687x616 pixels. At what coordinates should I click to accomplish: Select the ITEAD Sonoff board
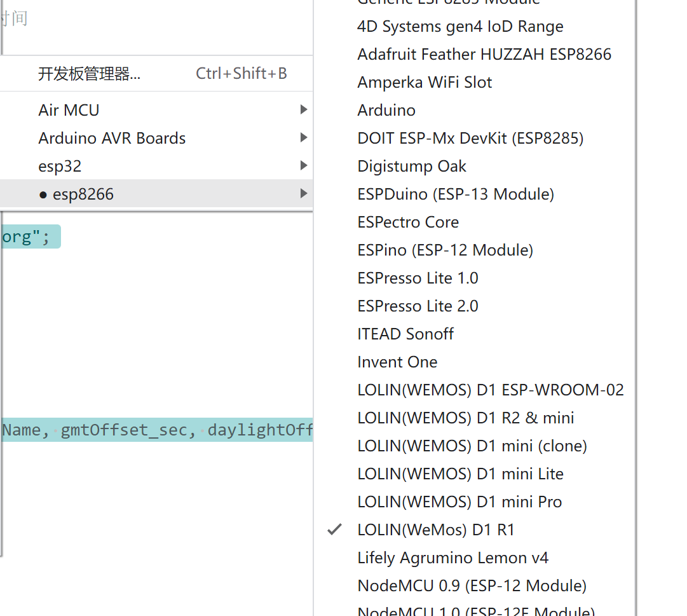point(475,334)
